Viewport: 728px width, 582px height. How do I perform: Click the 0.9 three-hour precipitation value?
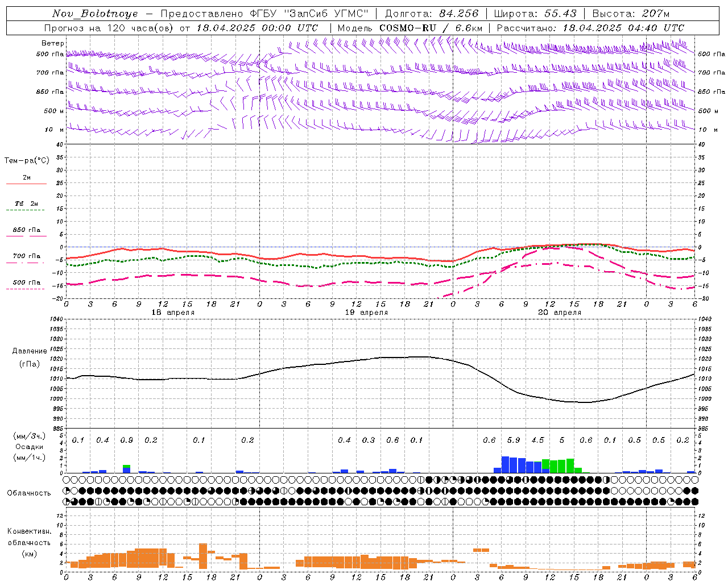[x=126, y=440]
